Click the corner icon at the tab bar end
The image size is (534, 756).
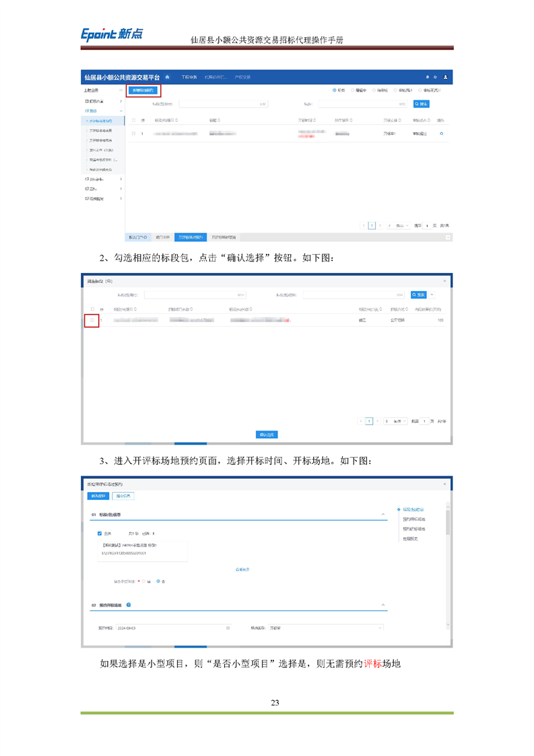(x=448, y=237)
